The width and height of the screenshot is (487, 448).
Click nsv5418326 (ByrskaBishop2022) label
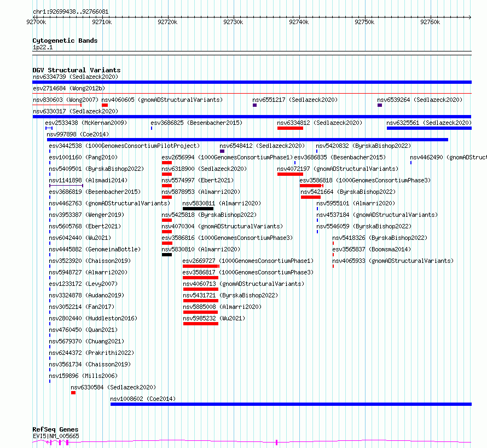click(380, 238)
